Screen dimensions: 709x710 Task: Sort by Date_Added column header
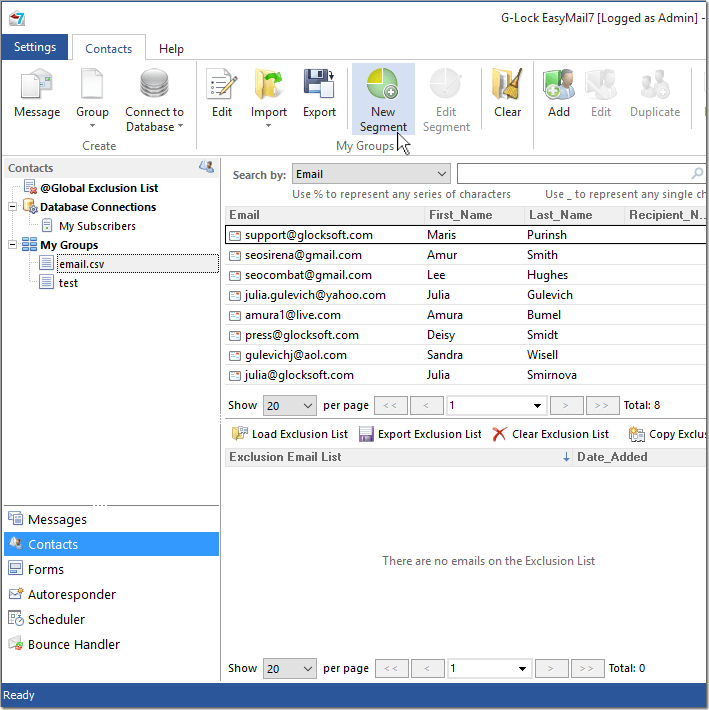click(639, 457)
